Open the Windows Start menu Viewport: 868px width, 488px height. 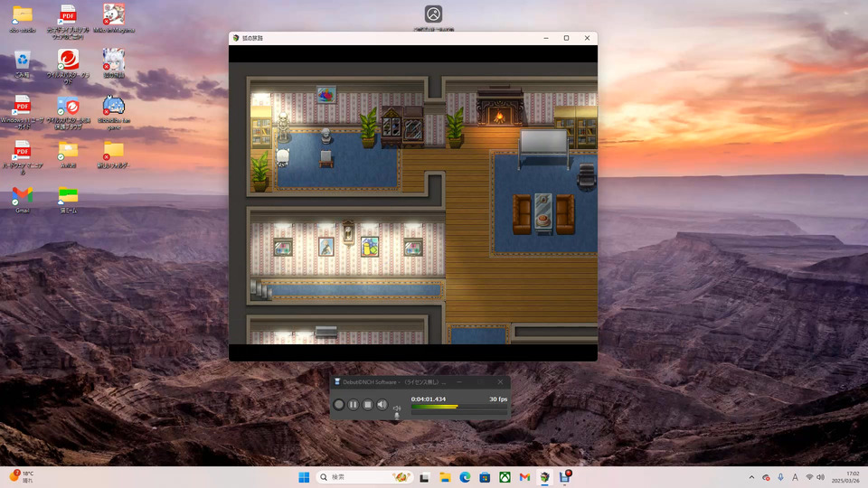(x=304, y=477)
